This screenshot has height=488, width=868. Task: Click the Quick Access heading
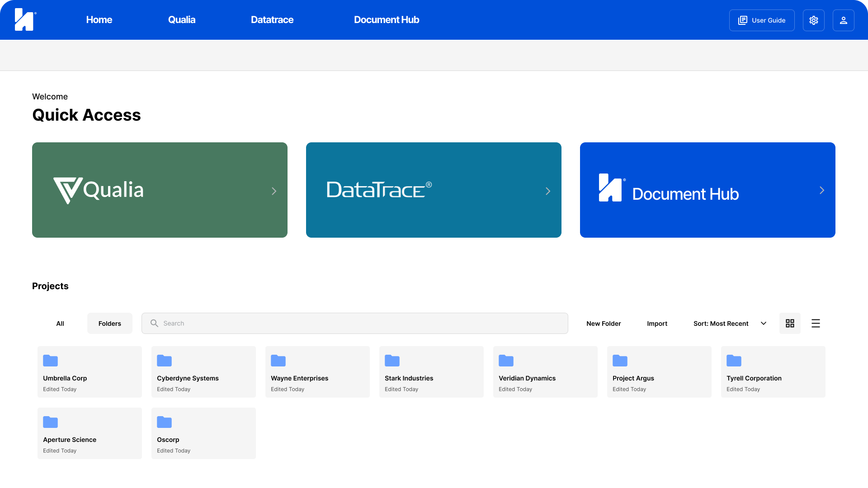(86, 115)
